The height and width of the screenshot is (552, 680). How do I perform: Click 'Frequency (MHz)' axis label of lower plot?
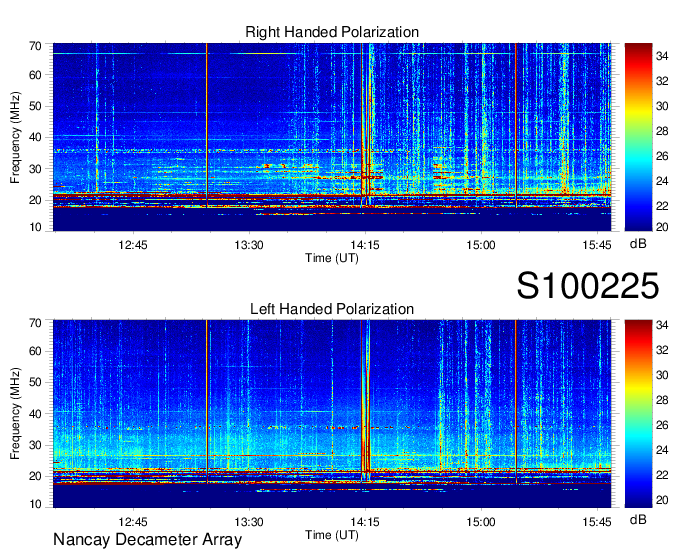15,414
